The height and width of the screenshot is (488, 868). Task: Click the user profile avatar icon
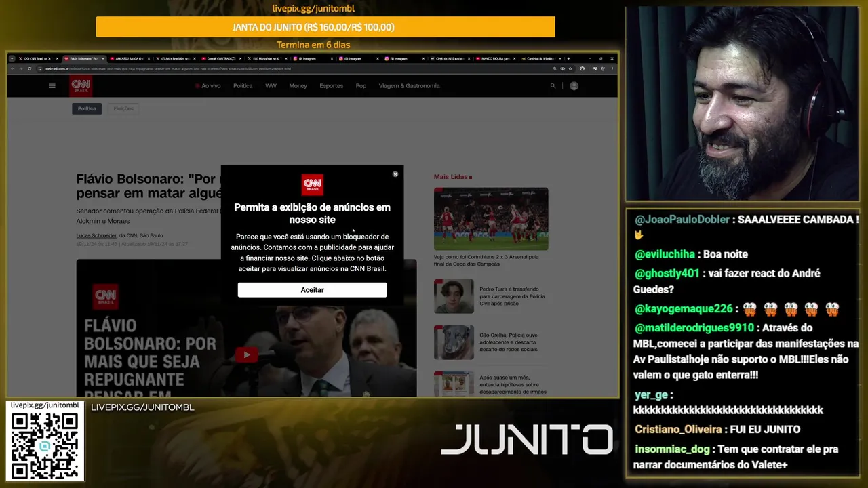pos(574,86)
